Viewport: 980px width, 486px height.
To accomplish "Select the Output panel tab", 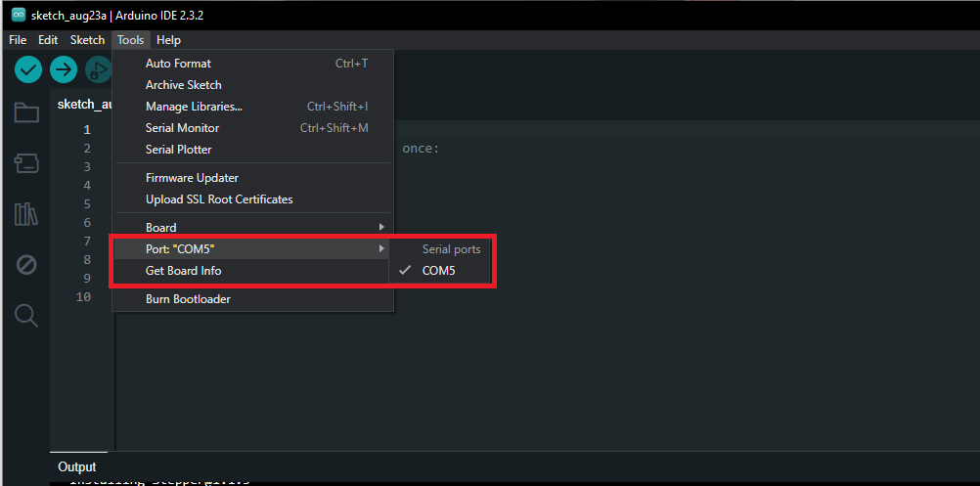I will 77,466.
